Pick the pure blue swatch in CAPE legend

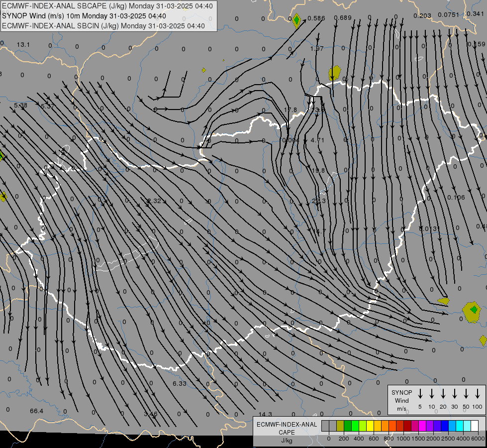tap(445, 426)
